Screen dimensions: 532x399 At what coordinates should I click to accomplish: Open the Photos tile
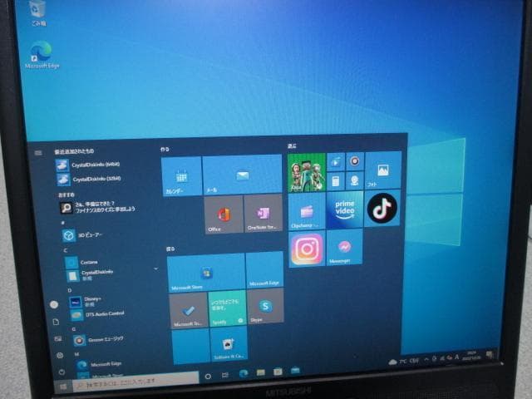click(383, 170)
